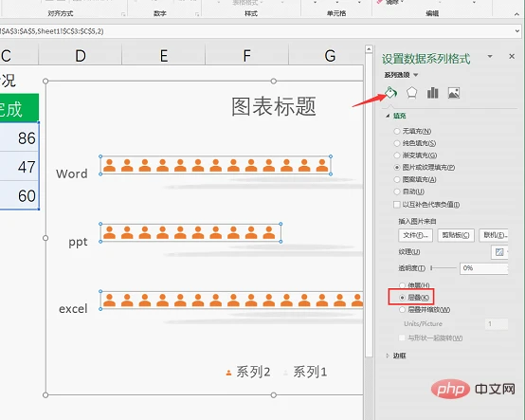The width and height of the screenshot is (525, 420).
Task: Select column E header
Action: click(163, 56)
